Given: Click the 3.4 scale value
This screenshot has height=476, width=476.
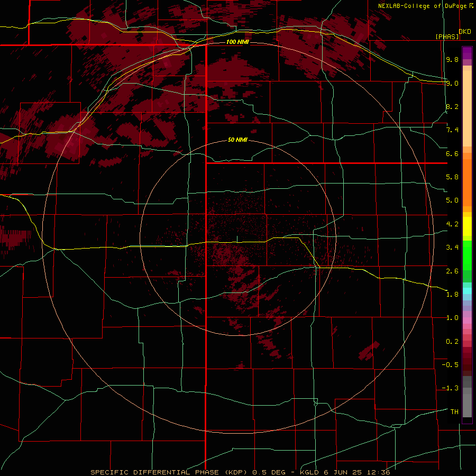Looking at the screenshot, I should click(452, 248).
